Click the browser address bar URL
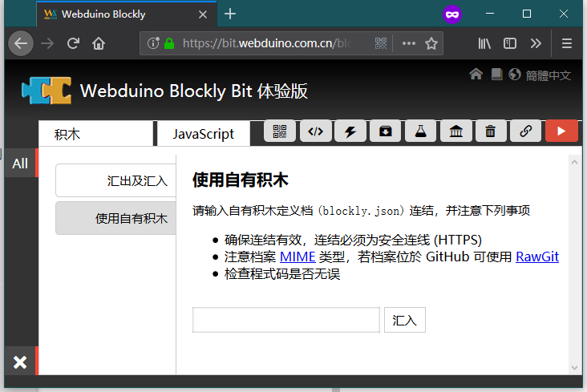The image size is (587, 392). [x=266, y=43]
